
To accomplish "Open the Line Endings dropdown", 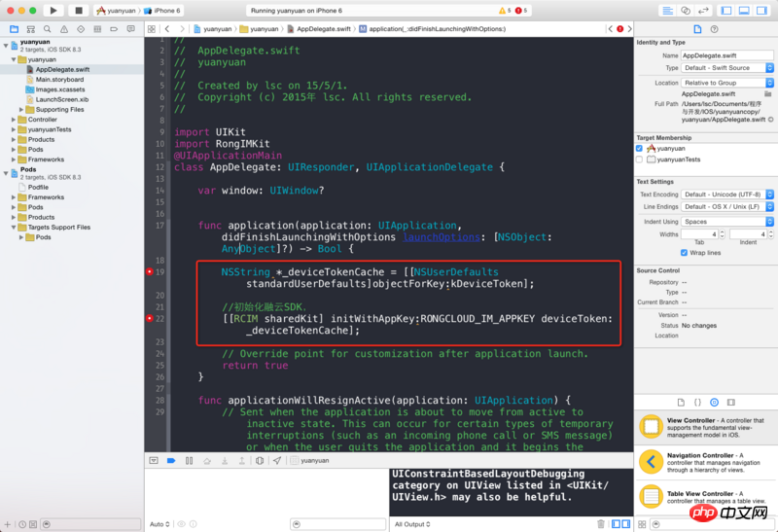I will coord(726,206).
